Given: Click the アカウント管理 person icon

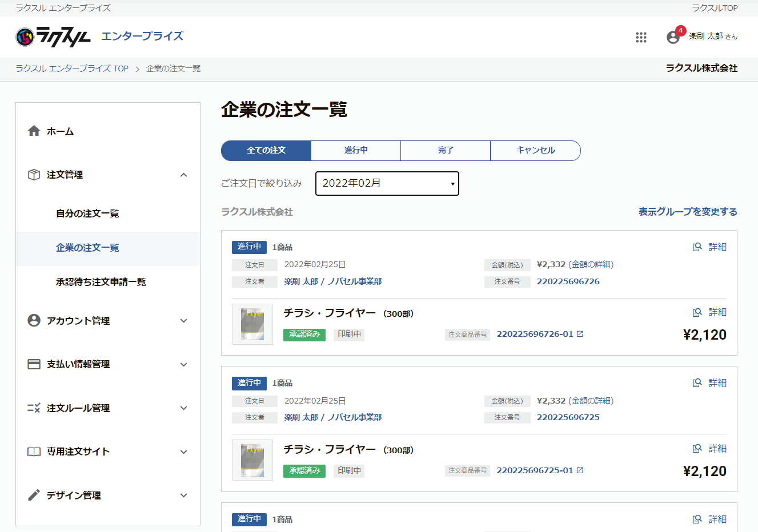Looking at the screenshot, I should 34,320.
